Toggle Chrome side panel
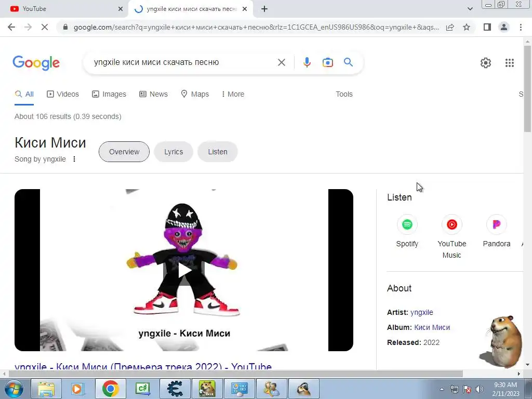 (x=487, y=27)
